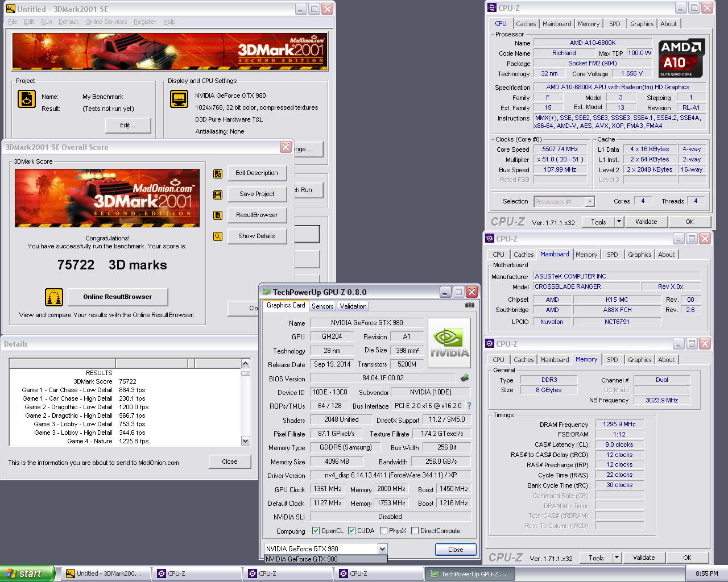Enable the DirectCompute checkbox
This screenshot has height=582, width=728.
(x=415, y=531)
